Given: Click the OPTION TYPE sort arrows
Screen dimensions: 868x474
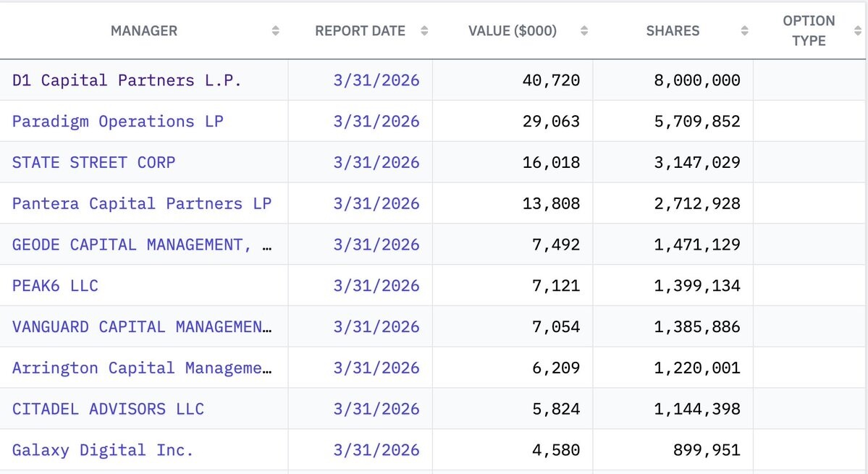Looking at the screenshot, I should coord(857,31).
